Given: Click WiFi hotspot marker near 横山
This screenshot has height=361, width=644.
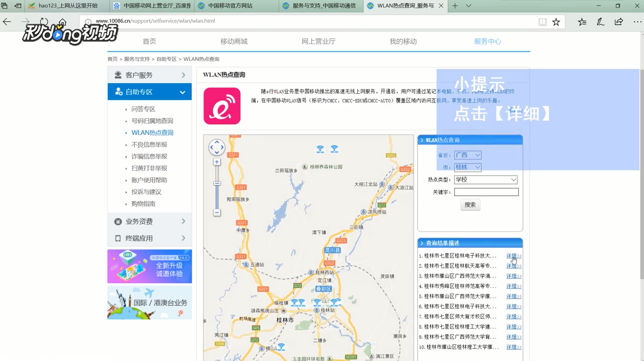Looking at the screenshot, I should [x=281, y=347].
